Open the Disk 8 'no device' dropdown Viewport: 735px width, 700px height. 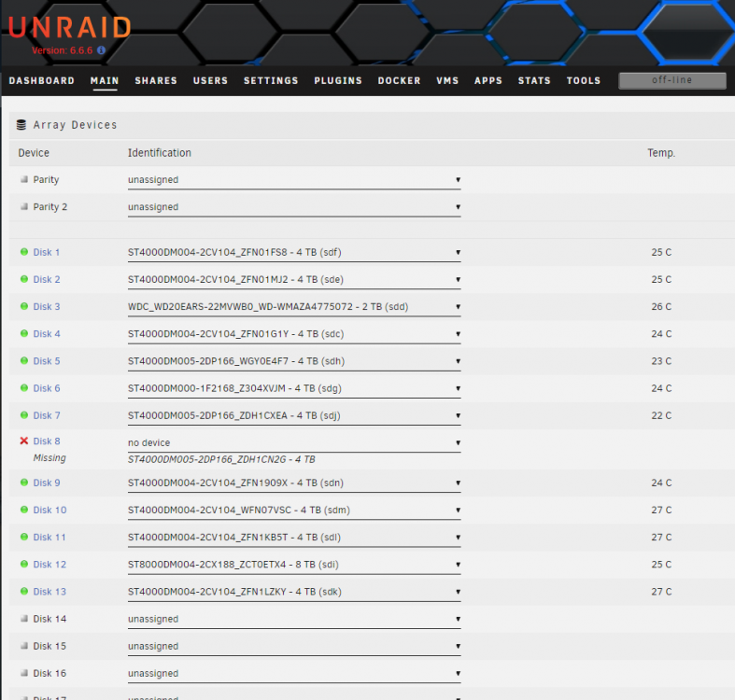click(x=294, y=442)
